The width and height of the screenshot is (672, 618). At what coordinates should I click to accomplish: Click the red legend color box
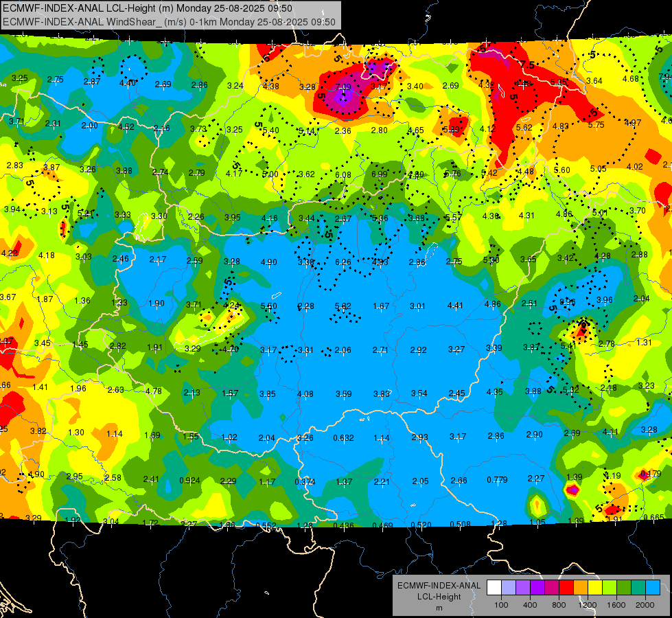click(566, 588)
